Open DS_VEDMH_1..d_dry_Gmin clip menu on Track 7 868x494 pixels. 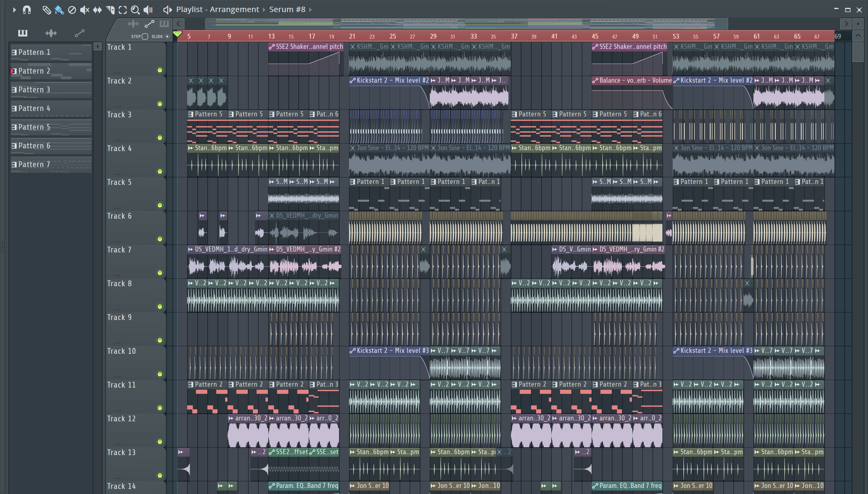[190, 249]
